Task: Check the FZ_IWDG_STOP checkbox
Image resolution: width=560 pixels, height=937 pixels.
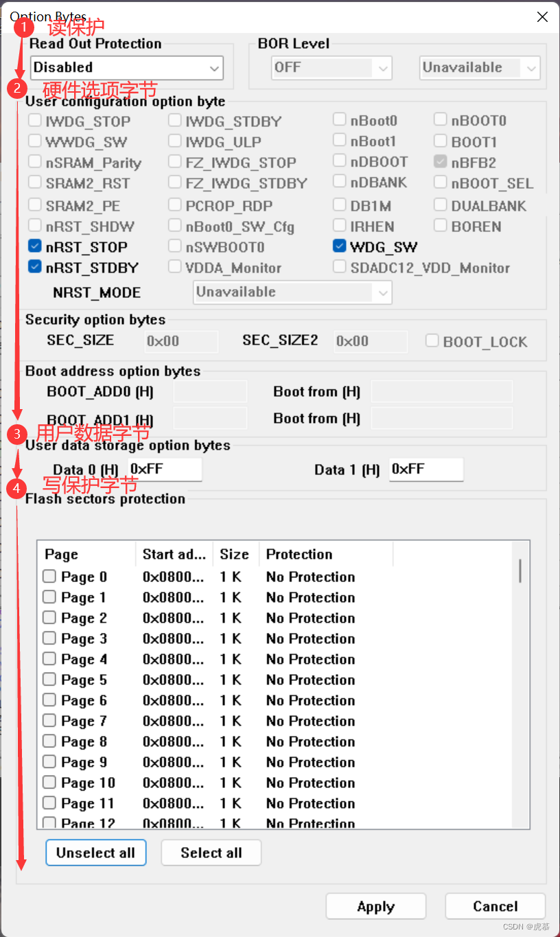Action: point(174,161)
